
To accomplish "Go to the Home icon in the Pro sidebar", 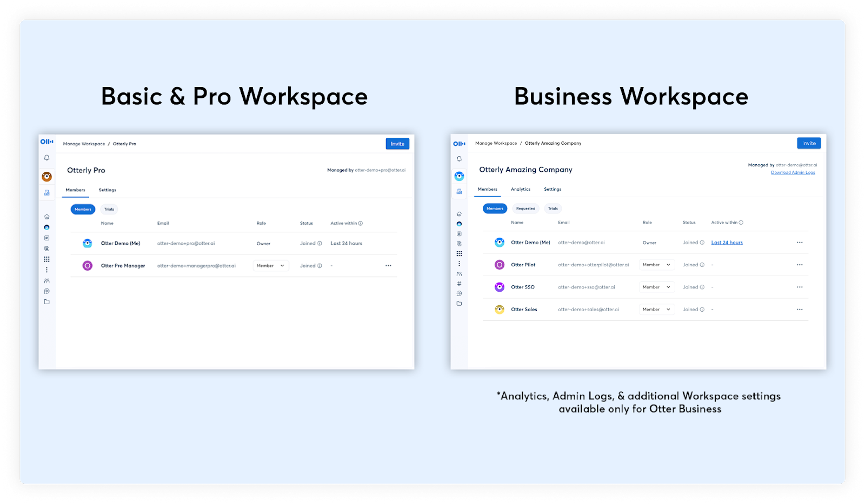I will [47, 217].
